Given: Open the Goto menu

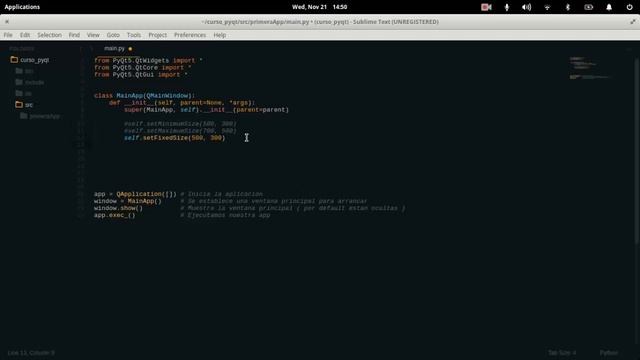Looking at the screenshot, I should (x=113, y=35).
